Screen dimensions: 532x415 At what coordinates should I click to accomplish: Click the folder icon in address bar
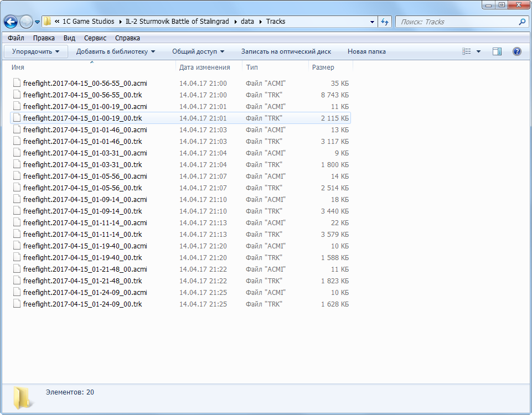pyautogui.click(x=47, y=22)
